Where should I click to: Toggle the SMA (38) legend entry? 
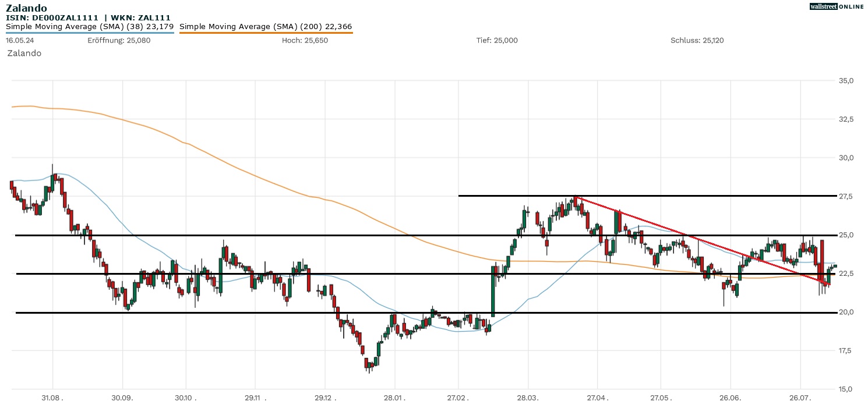point(90,27)
